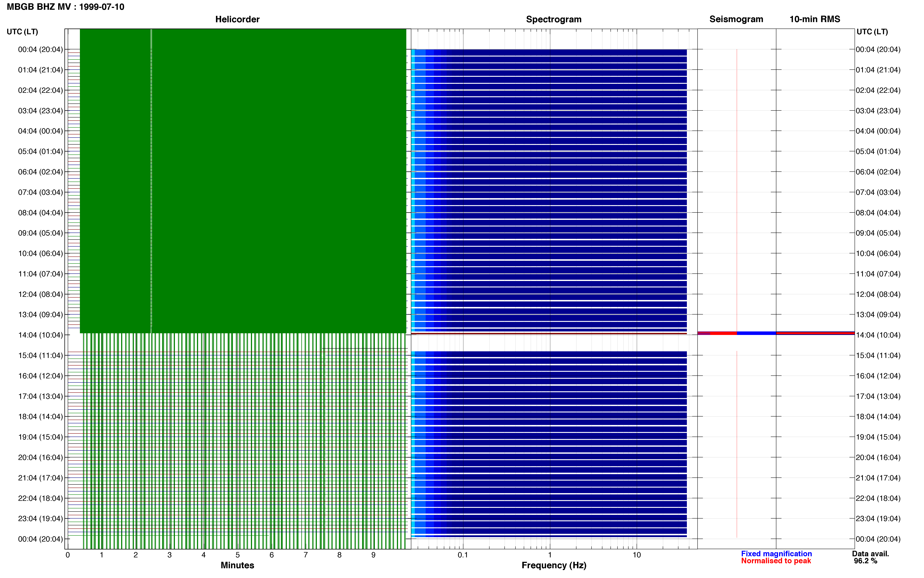The width and height of the screenshot is (924, 578).
Task: Click the Fixed magnification legend entry
Action: tap(776, 554)
